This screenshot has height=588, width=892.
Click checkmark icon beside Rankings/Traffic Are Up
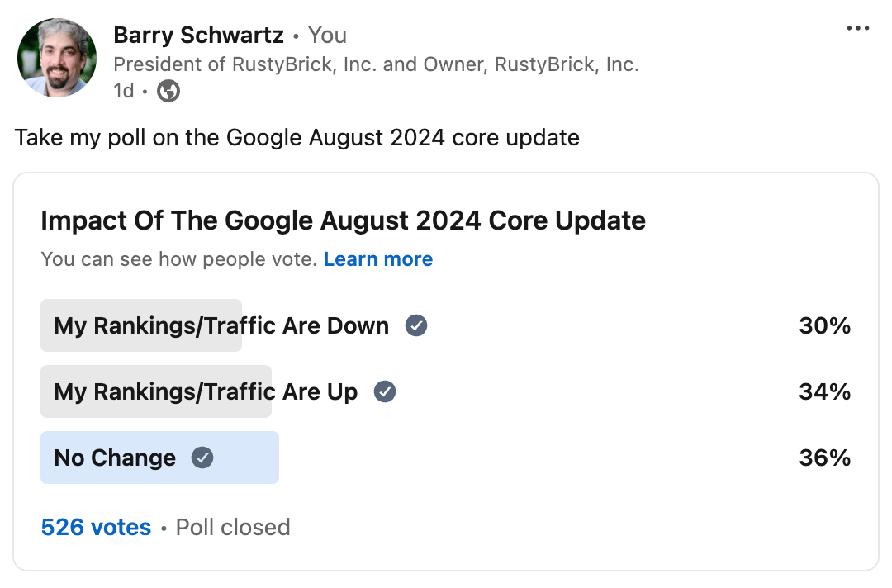coord(385,391)
